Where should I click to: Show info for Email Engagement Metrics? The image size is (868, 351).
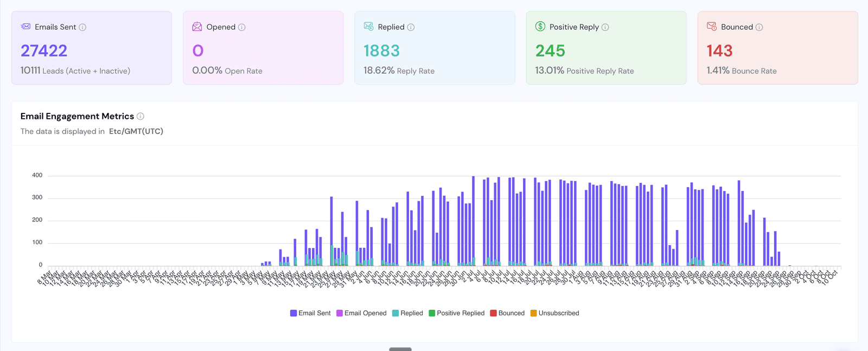pyautogui.click(x=141, y=116)
